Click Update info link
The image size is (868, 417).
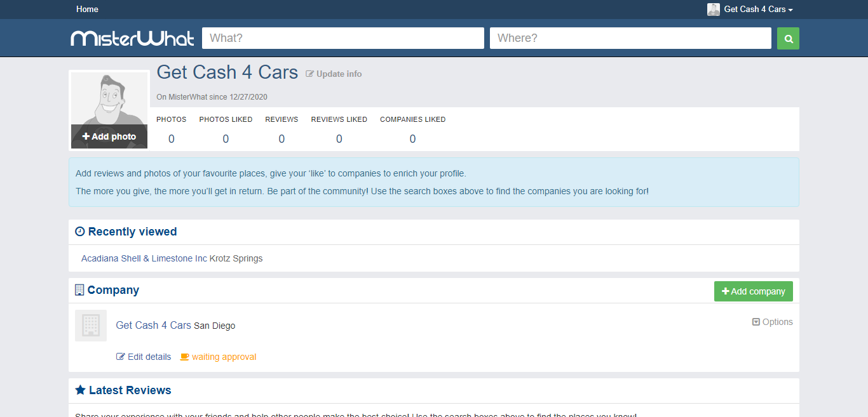point(334,74)
